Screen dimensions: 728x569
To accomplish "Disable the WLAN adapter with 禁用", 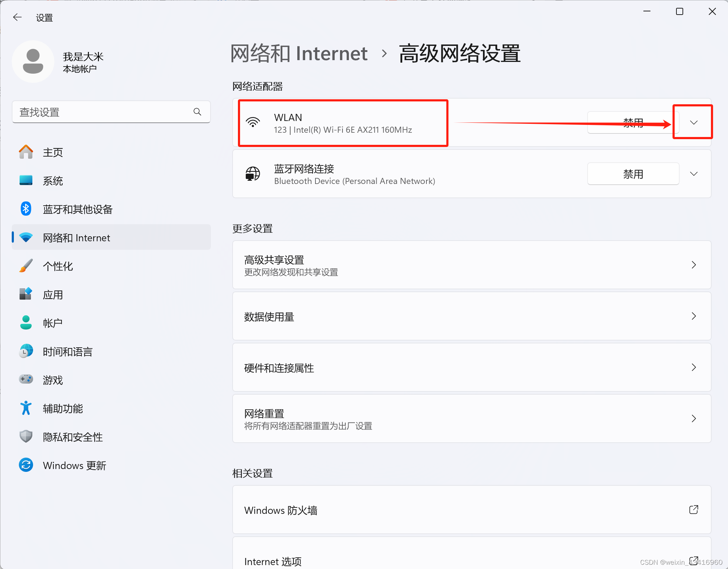I will pyautogui.click(x=633, y=122).
